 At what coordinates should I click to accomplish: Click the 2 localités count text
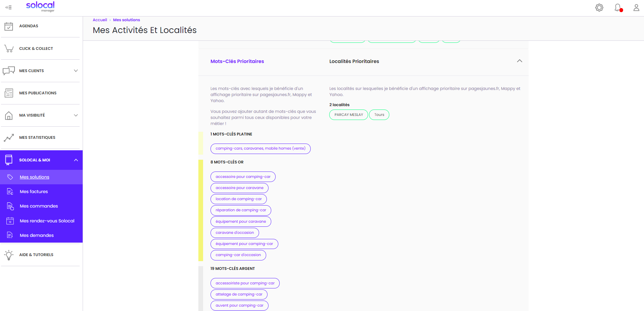339,105
